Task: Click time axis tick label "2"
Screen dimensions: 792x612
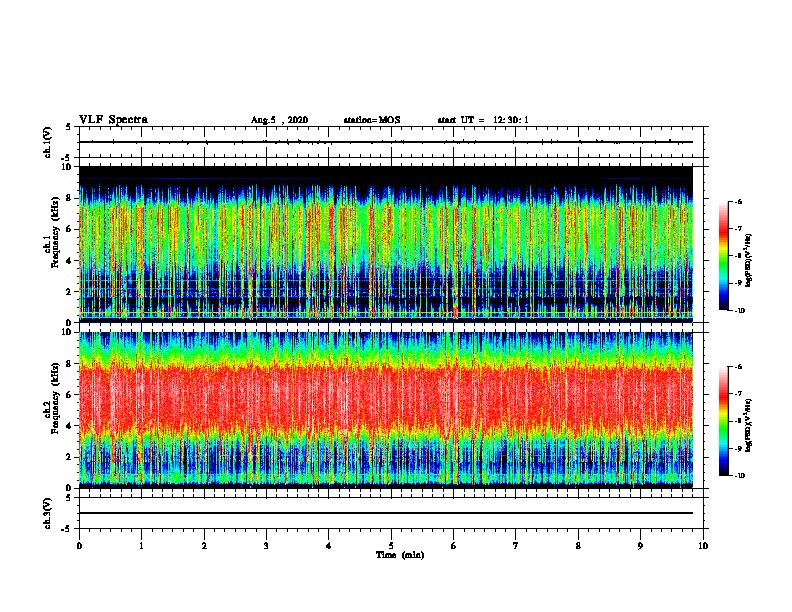Action: coord(204,546)
